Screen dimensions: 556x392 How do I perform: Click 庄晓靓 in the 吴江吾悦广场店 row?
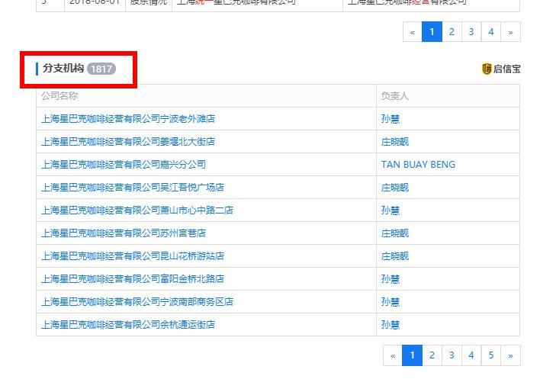tap(395, 188)
